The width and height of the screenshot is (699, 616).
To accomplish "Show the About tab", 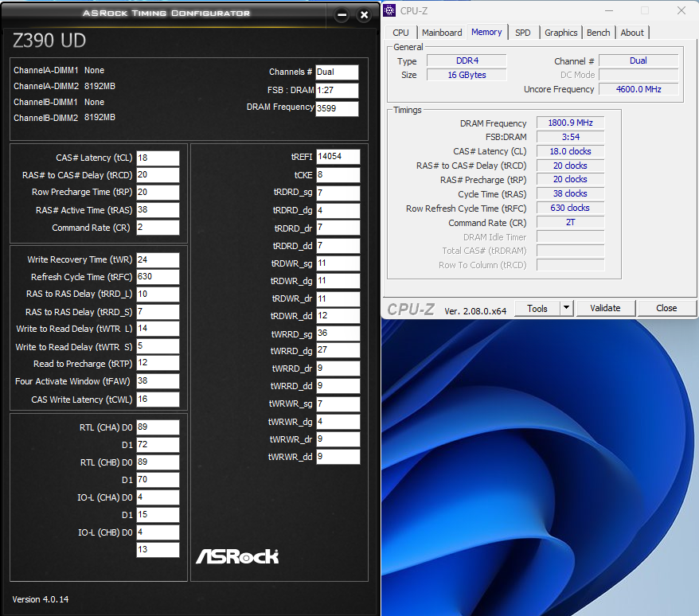I will click(x=632, y=33).
